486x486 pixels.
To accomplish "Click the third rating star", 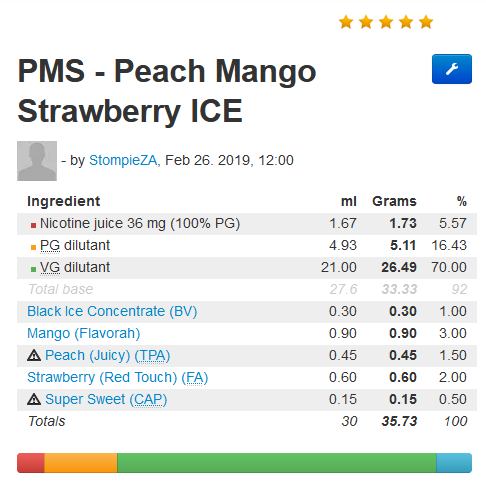I will coord(386,23).
